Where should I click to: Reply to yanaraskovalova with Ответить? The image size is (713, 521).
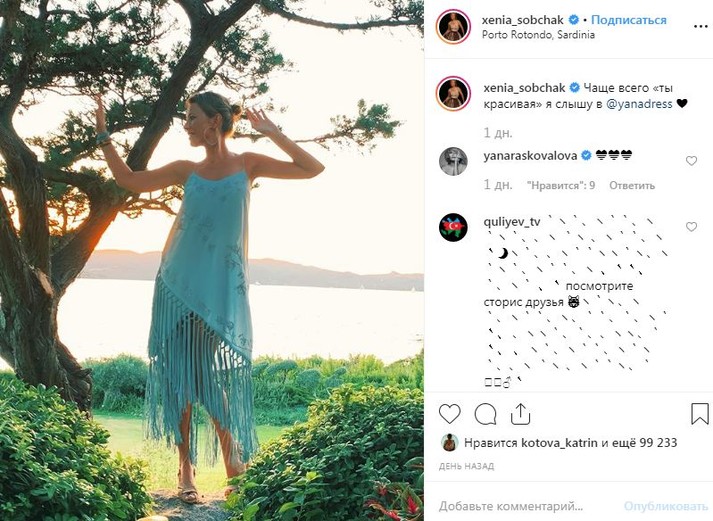pos(632,185)
